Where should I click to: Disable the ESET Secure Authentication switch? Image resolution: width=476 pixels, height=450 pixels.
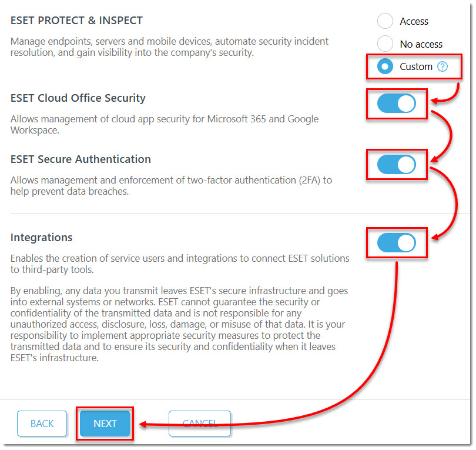tap(397, 165)
